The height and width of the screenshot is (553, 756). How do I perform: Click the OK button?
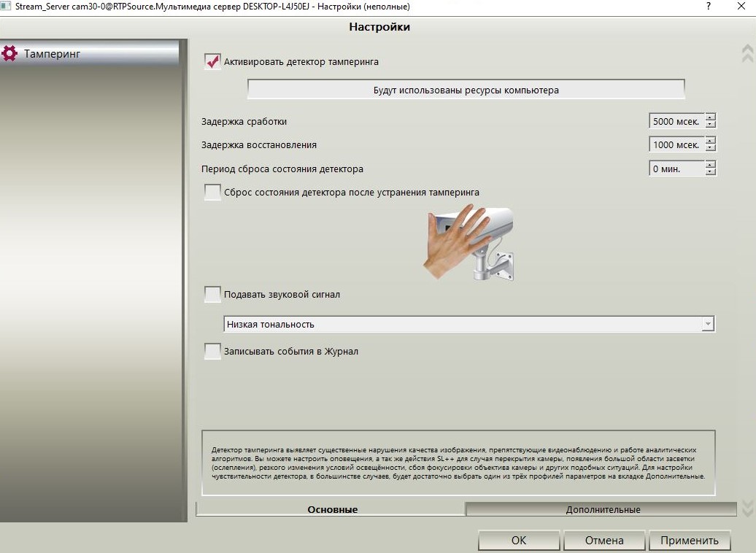pos(519,541)
